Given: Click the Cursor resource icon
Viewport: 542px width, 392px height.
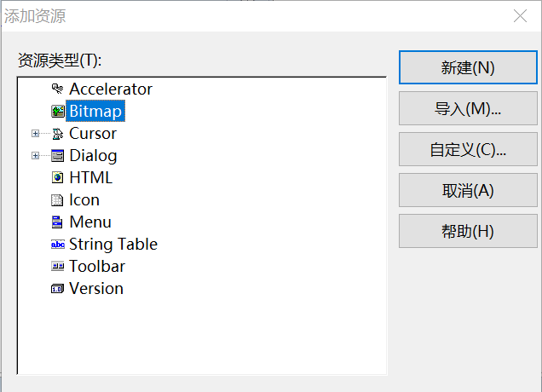Looking at the screenshot, I should point(57,133).
